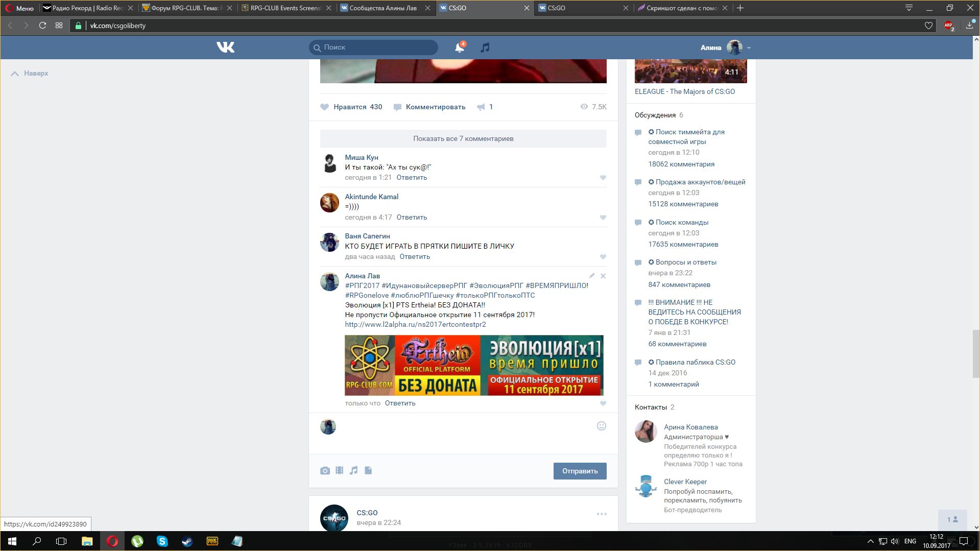Open the music note icon in VK header
The height and width of the screenshot is (551, 980).
[x=485, y=47]
